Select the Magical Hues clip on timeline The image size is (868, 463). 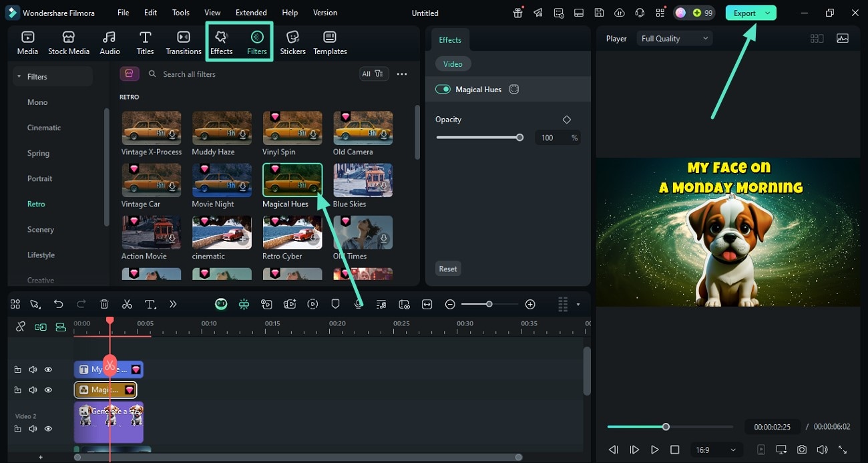105,390
